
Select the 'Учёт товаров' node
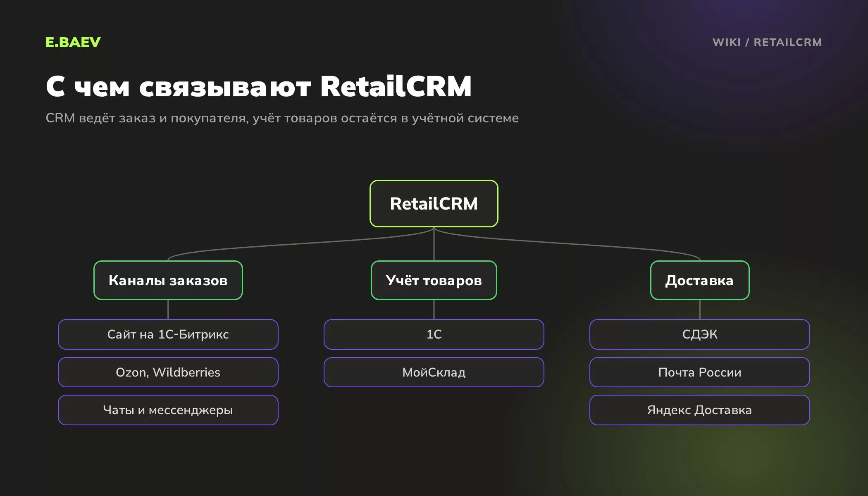pos(434,280)
